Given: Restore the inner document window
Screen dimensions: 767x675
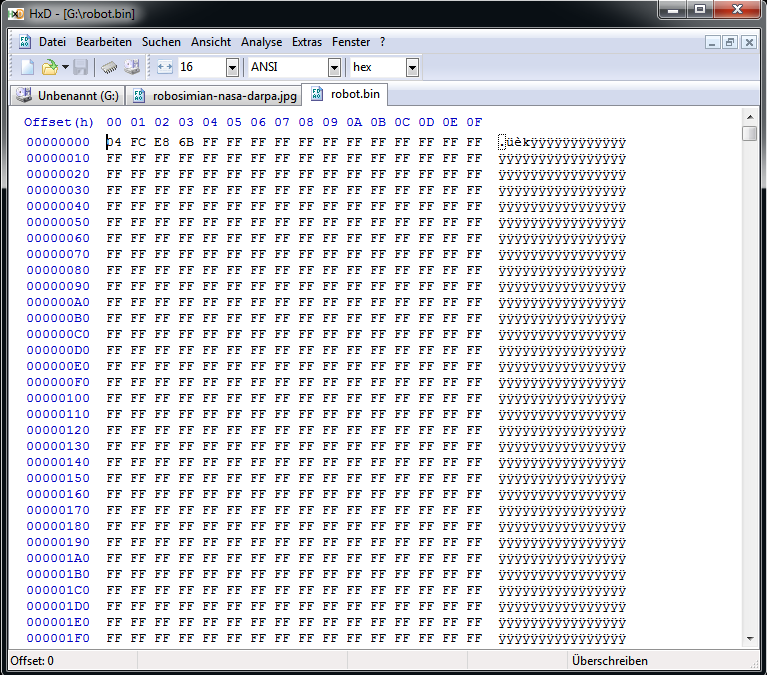Looking at the screenshot, I should click(x=730, y=43).
